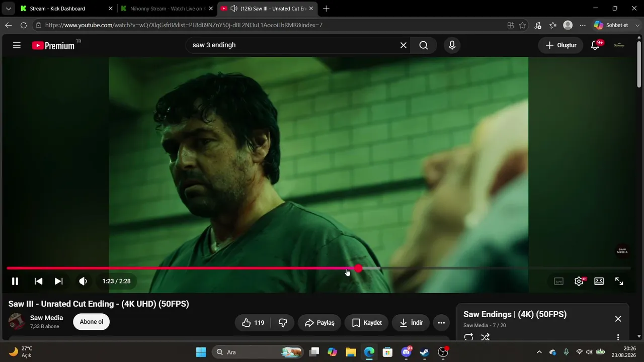Open Copilot Sohbet et chat
Viewport: 644px width, 362px height.
click(x=611, y=25)
